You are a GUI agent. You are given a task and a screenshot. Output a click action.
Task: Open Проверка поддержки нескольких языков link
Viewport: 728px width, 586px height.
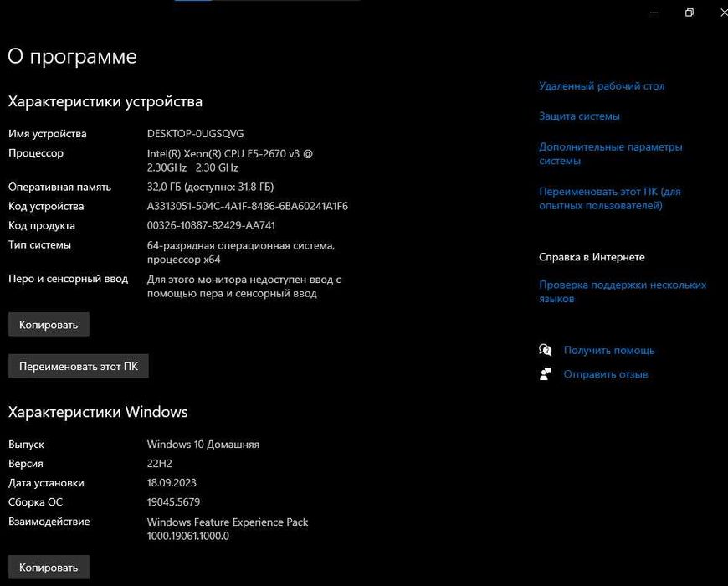point(622,291)
